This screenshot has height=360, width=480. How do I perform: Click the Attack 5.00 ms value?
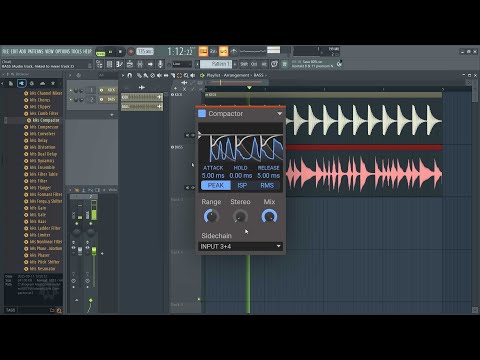tap(213, 175)
